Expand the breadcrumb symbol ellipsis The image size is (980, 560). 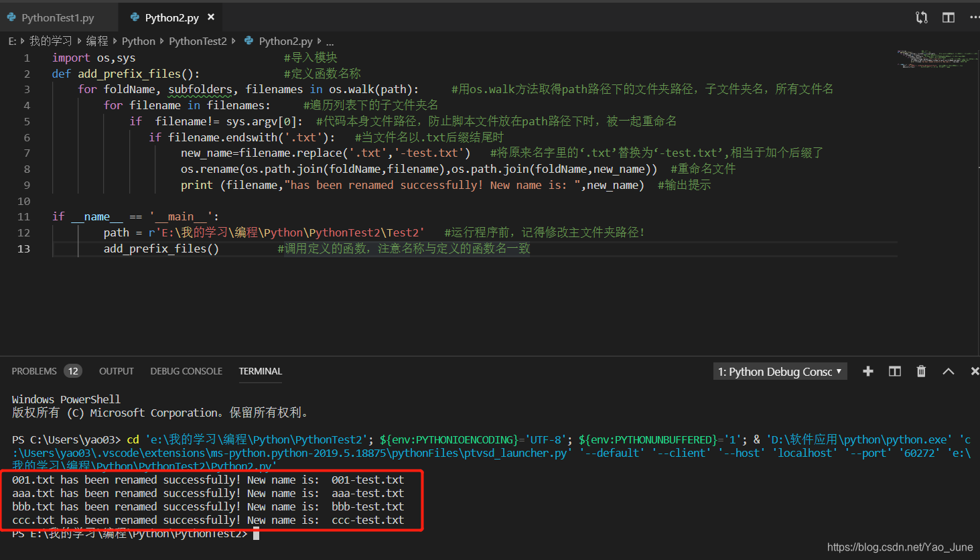pos(330,42)
